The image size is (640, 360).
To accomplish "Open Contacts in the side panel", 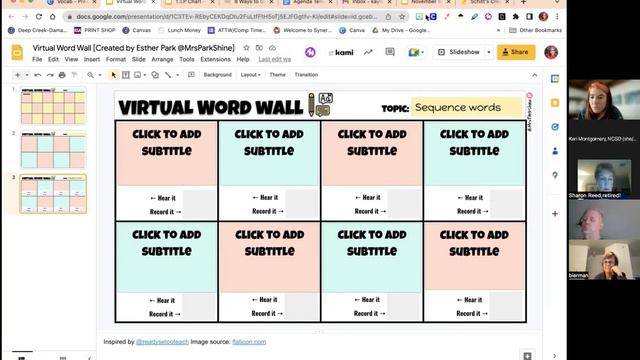I will point(555,151).
